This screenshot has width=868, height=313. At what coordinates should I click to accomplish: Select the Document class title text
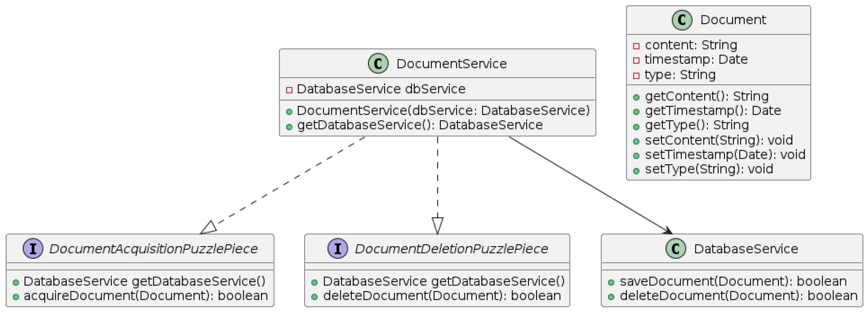coord(733,20)
